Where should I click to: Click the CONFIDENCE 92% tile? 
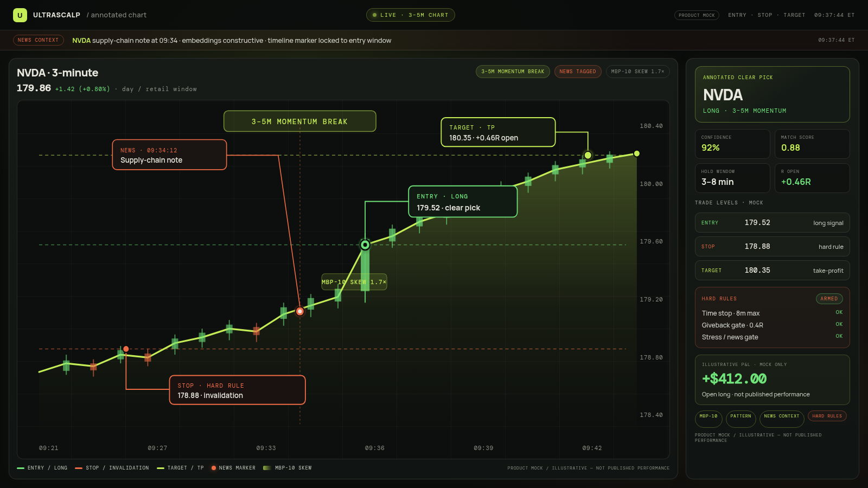732,144
